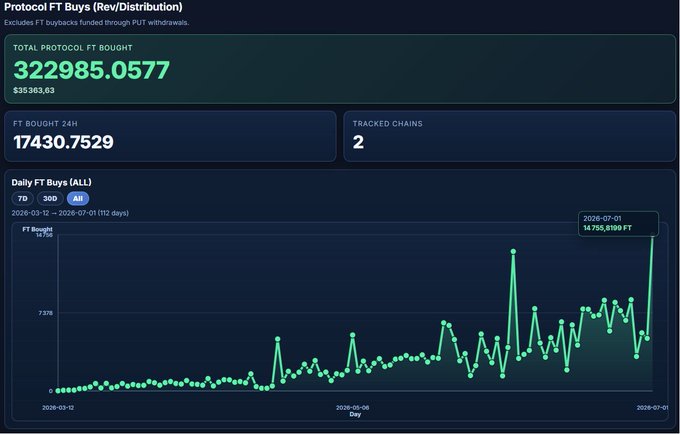
Task: Click the 2026-07-01 tooltip box
Action: click(618, 223)
